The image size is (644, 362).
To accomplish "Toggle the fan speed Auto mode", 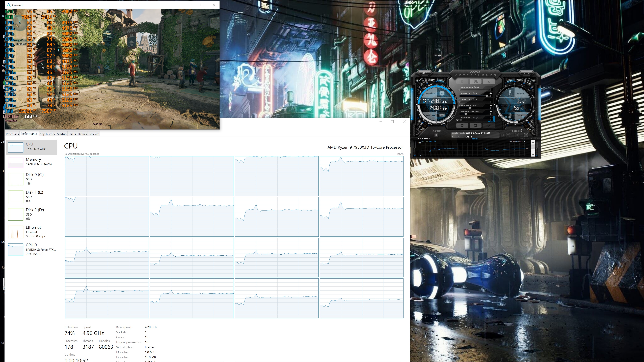I will click(492, 121).
